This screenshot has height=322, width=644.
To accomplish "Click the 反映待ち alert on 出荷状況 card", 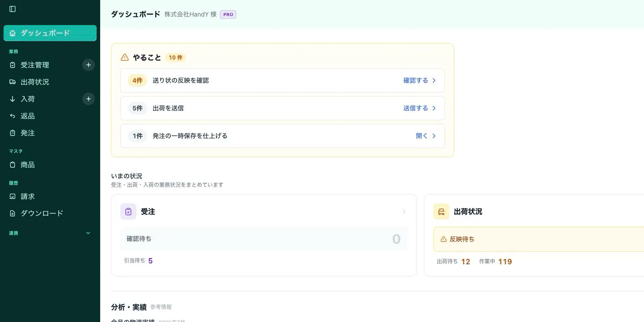I will click(538, 239).
